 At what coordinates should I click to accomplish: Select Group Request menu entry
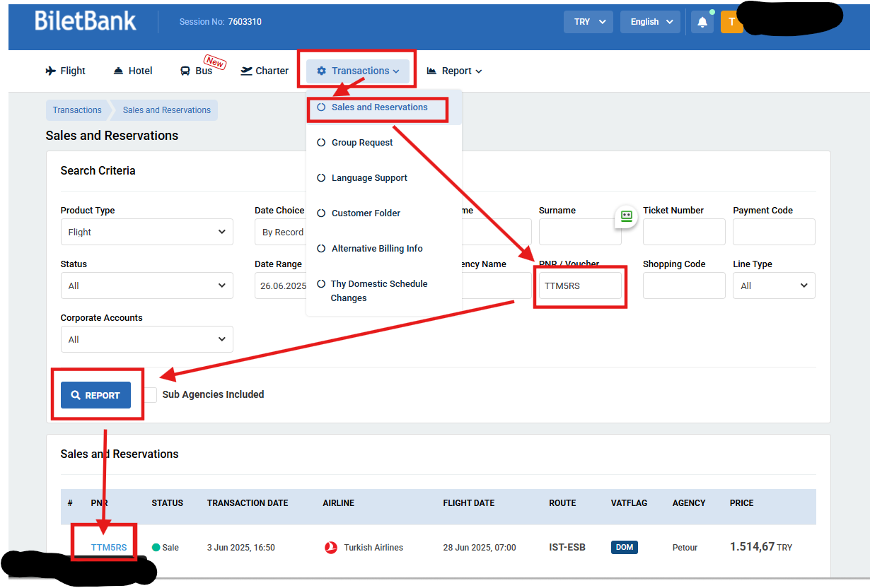tap(362, 143)
